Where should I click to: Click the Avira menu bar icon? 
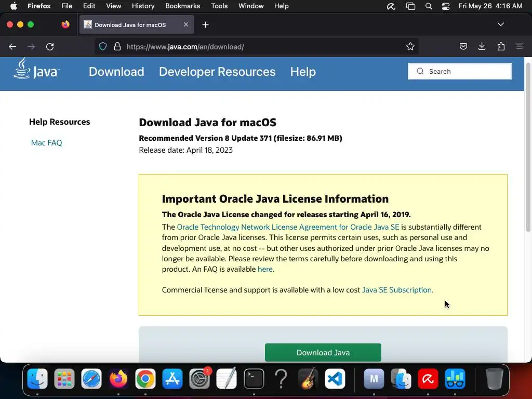tap(391, 6)
